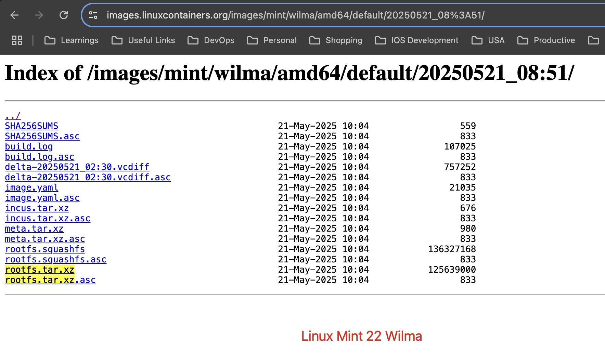Open the USA bookmarks folder

tap(488, 40)
